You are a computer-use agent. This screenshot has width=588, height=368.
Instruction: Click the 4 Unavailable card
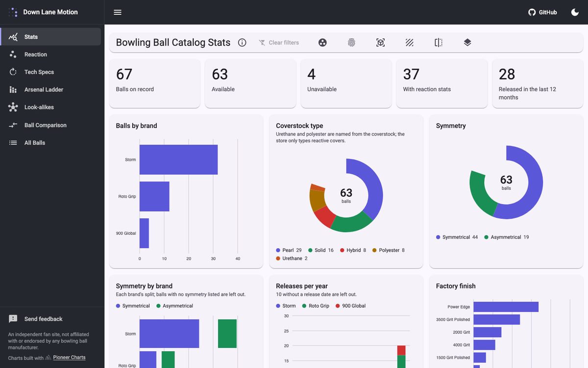[346, 83]
